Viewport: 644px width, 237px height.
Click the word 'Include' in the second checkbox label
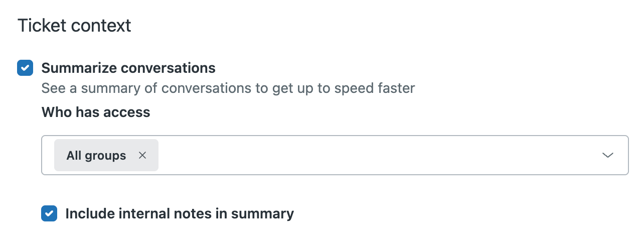pyautogui.click(x=90, y=213)
